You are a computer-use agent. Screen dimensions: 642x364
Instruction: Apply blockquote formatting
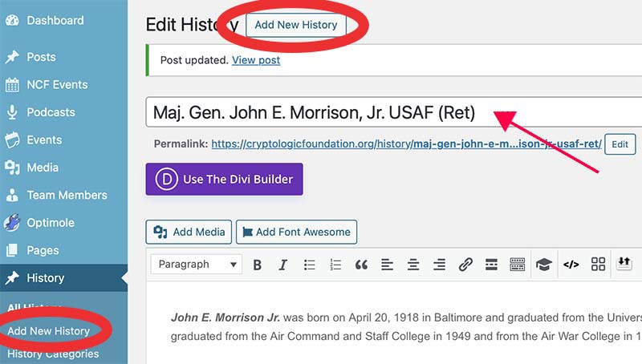pyautogui.click(x=361, y=265)
